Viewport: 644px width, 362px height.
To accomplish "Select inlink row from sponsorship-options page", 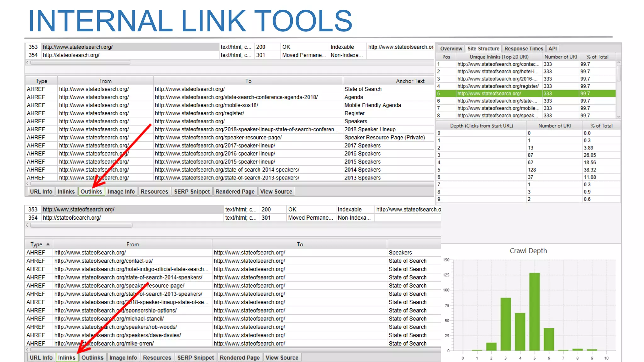I will point(233,310).
